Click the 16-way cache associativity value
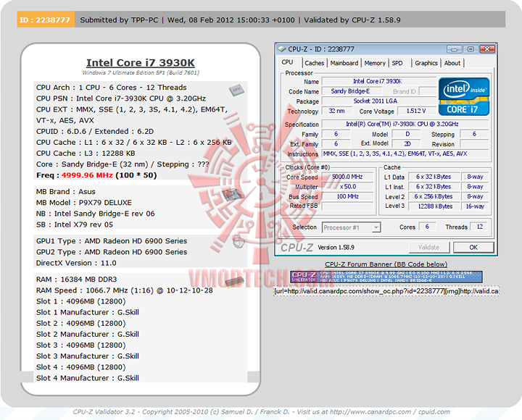The image size is (522, 420). [x=475, y=206]
